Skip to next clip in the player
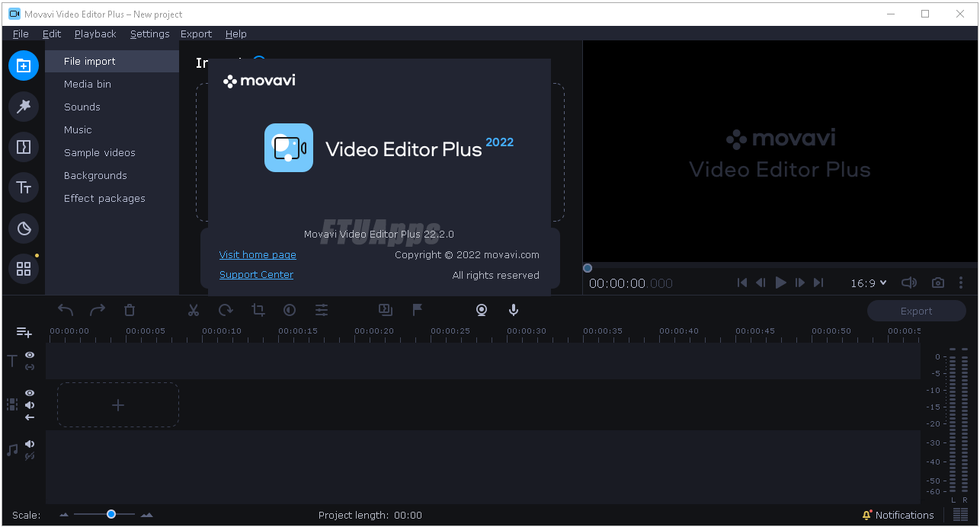The height and width of the screenshot is (527, 980). click(x=818, y=283)
